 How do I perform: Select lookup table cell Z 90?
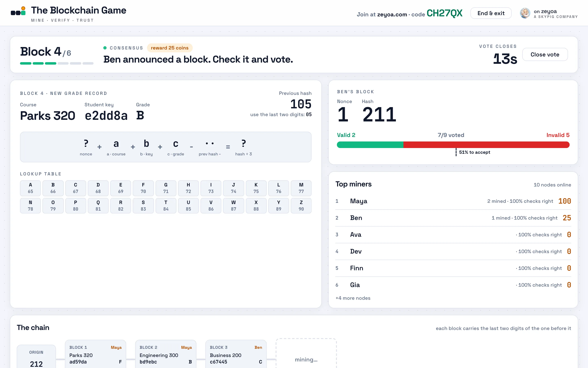(x=301, y=206)
